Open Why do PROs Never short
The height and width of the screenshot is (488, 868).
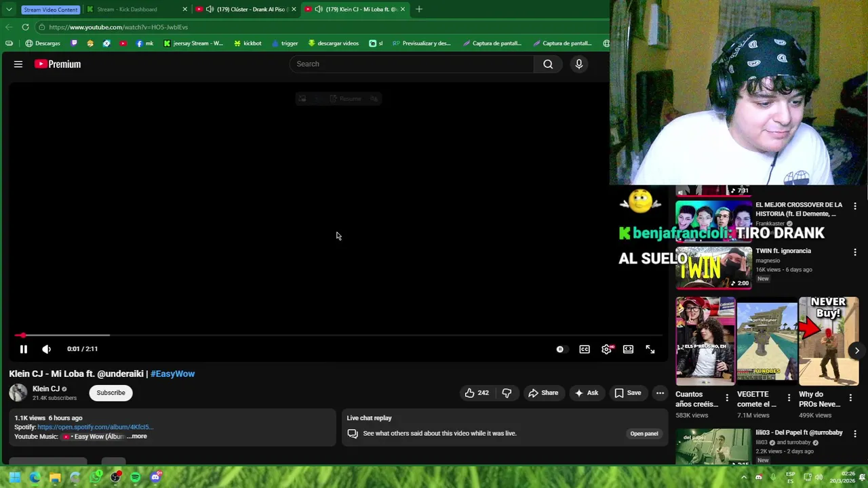[x=829, y=341]
